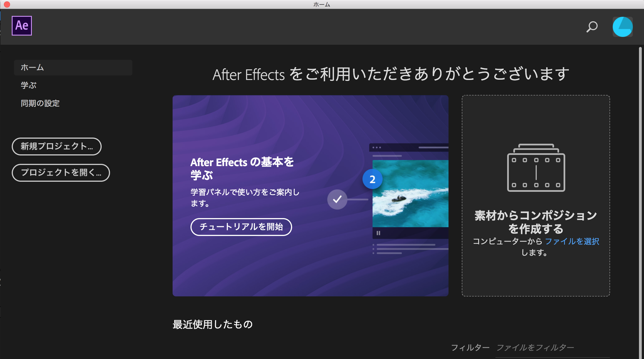
Task: Open the search magnifier icon
Action: tap(592, 27)
